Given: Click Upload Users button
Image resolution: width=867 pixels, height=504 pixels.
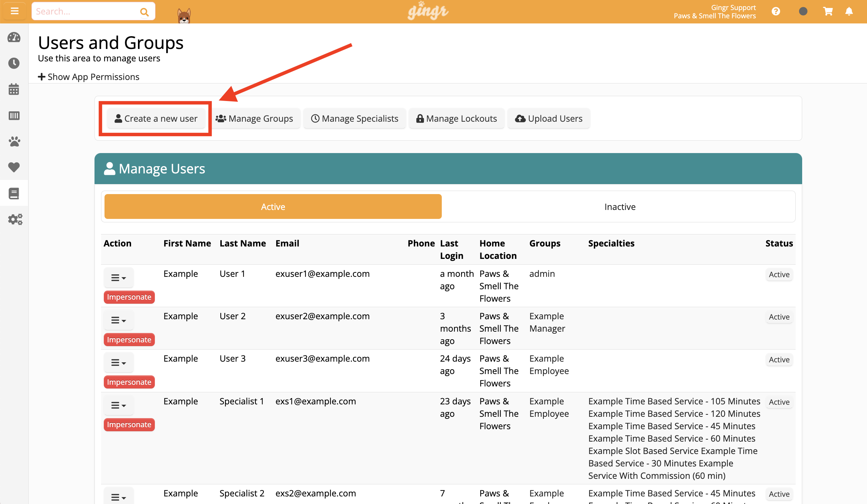Looking at the screenshot, I should (549, 119).
